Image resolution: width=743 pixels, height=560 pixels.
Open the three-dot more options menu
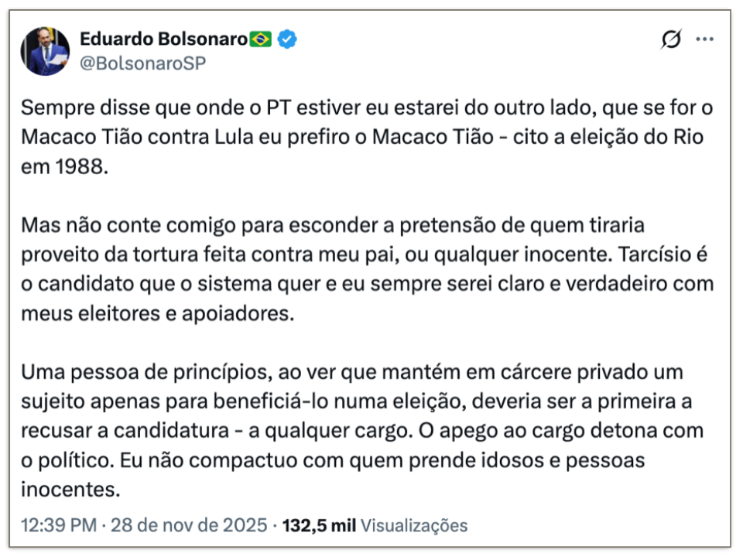coord(704,39)
